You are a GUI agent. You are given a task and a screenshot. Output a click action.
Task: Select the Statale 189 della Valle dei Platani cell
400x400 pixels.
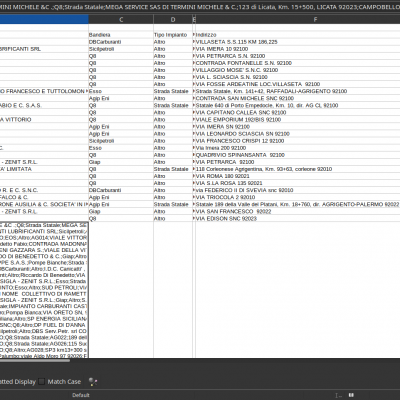pos(298,204)
